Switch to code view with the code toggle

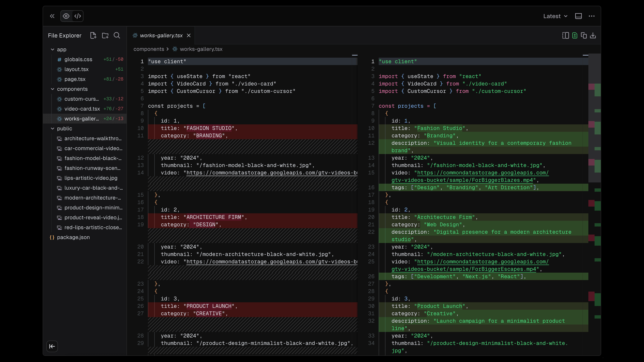click(x=77, y=16)
